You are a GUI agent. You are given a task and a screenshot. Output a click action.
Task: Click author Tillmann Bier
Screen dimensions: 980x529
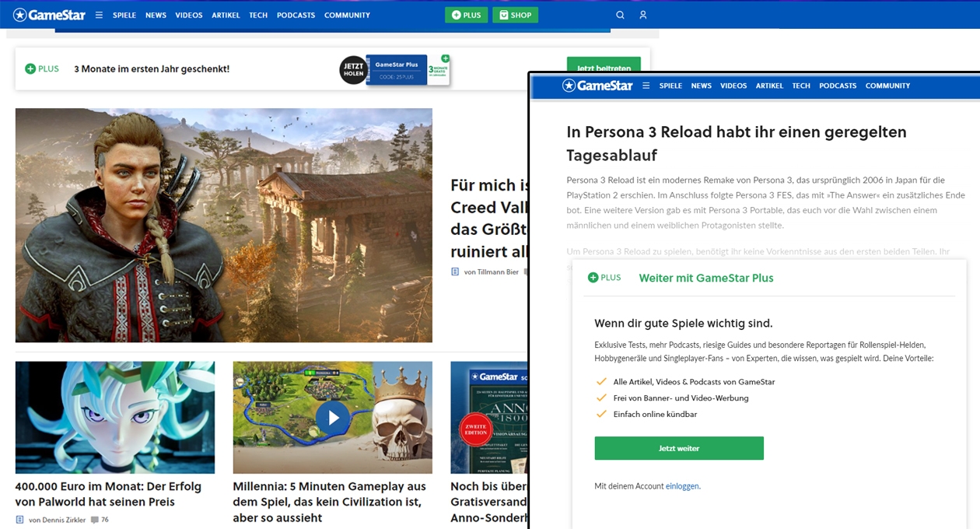point(491,272)
